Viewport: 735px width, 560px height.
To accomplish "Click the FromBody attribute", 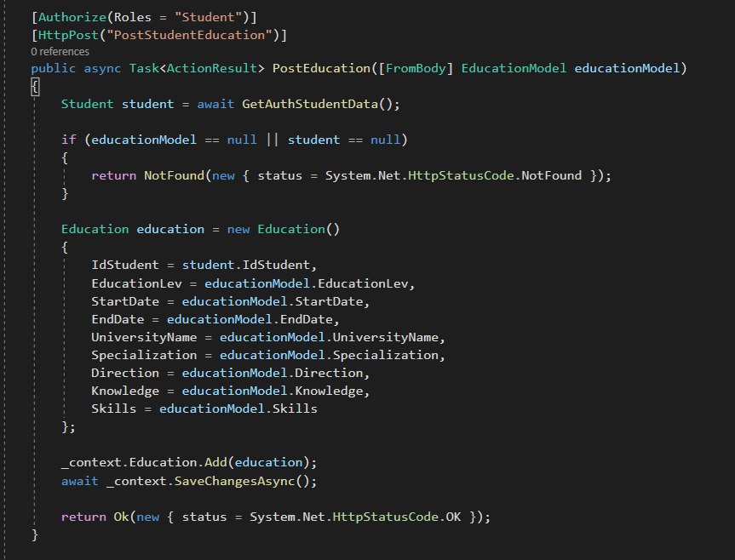I will click(x=416, y=68).
